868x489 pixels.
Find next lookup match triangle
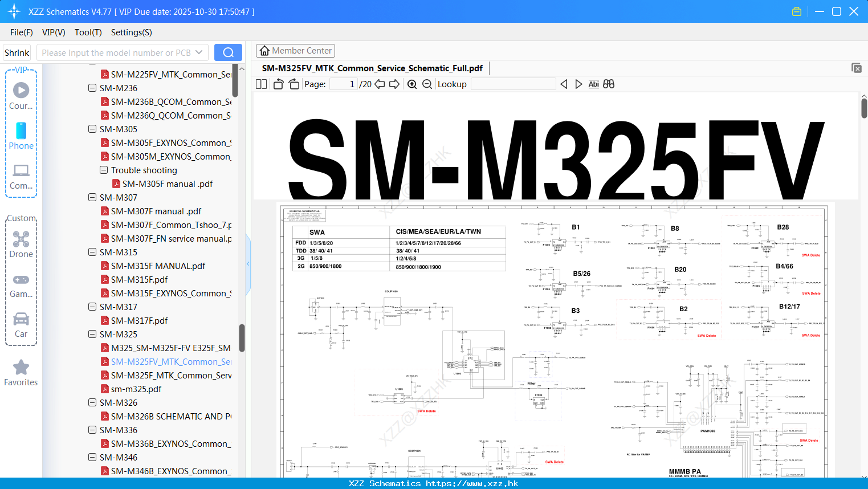pos(578,84)
